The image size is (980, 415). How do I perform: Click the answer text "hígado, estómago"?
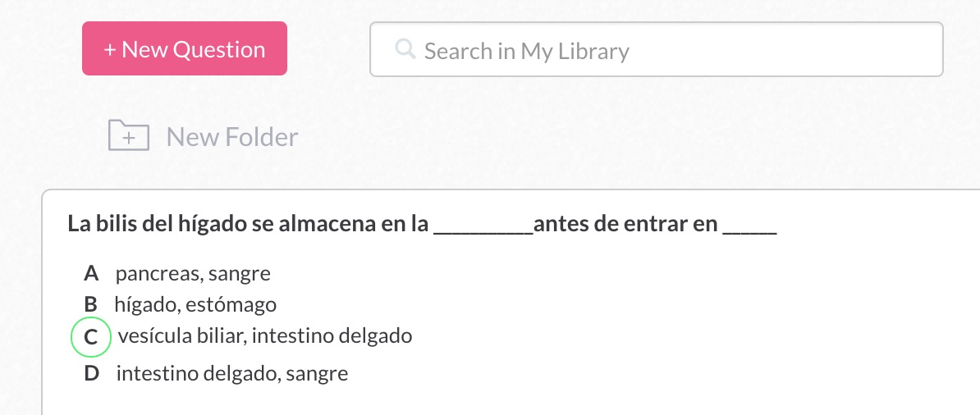point(195,305)
